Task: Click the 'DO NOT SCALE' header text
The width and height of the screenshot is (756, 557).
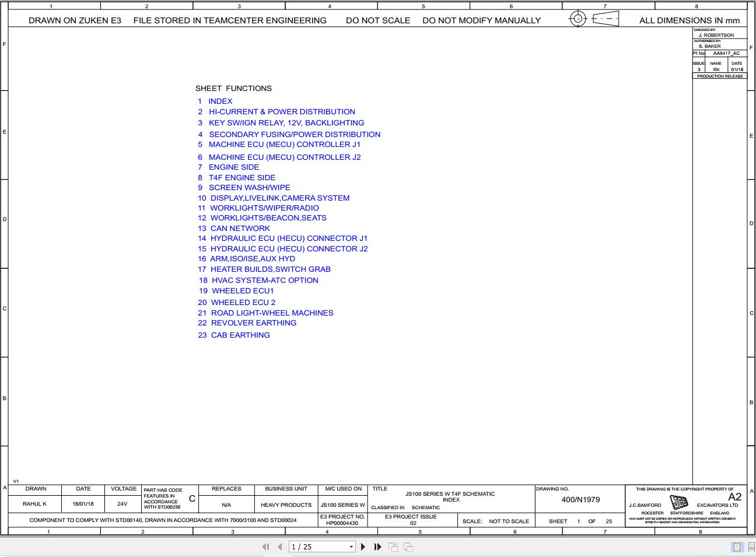Action: point(378,20)
